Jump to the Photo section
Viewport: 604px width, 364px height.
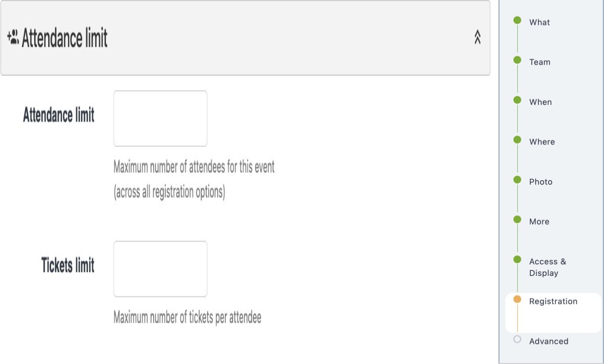539,182
